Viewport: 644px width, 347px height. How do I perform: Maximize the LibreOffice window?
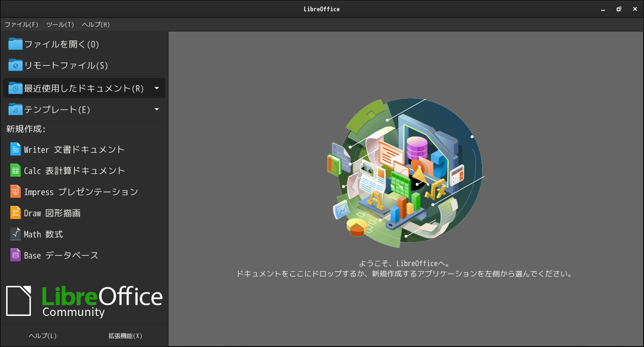pos(619,9)
